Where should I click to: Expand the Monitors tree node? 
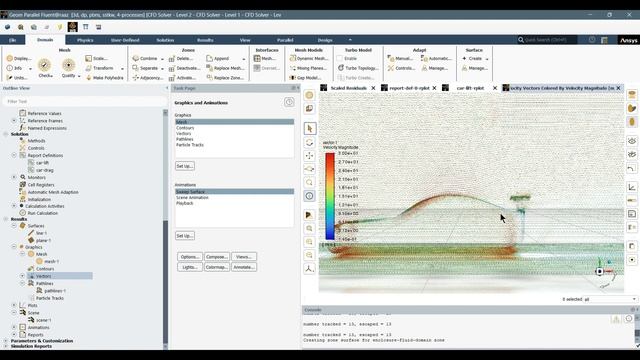(x=14, y=177)
